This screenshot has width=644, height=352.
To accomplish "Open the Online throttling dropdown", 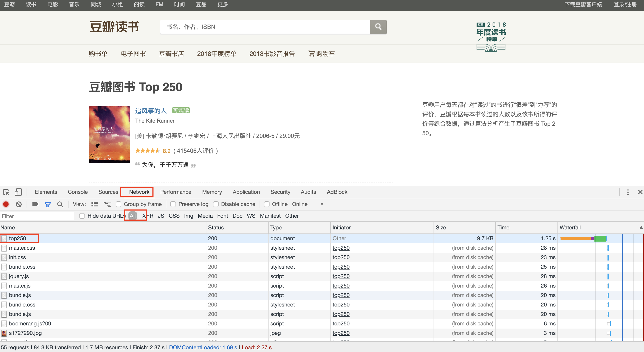I will 308,204.
